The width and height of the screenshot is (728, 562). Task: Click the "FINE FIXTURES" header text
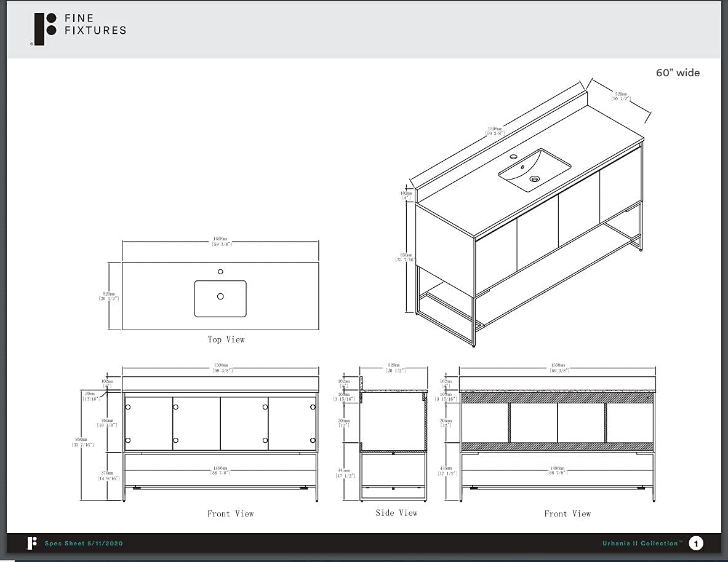[95, 24]
